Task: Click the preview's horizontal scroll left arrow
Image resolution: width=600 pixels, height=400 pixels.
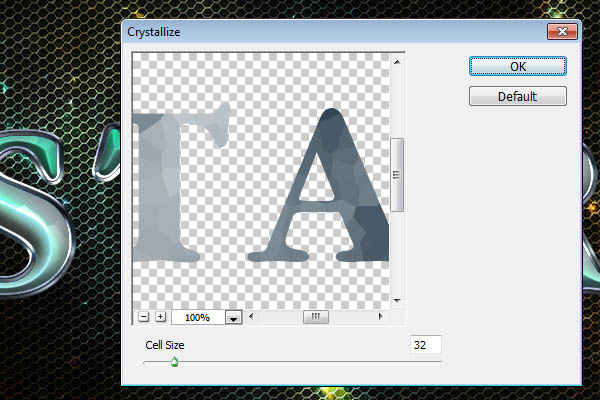Action: pyautogui.click(x=252, y=317)
